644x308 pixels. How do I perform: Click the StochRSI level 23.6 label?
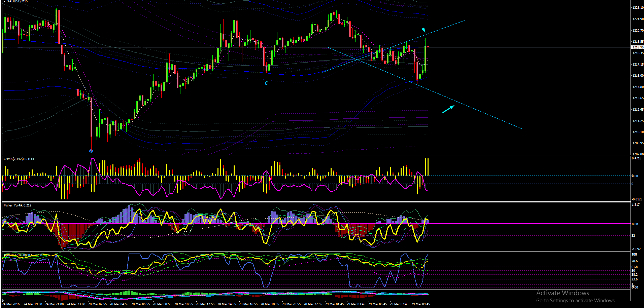coord(635,279)
